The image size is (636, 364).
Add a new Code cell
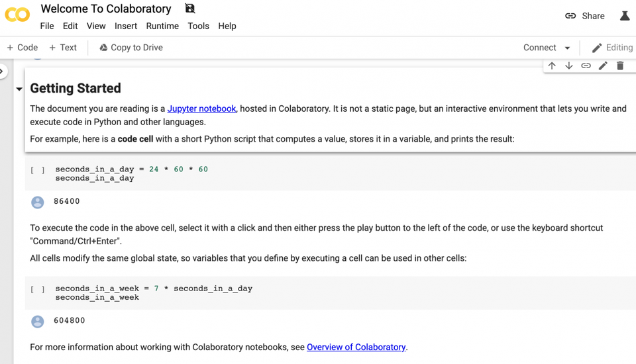tap(23, 48)
